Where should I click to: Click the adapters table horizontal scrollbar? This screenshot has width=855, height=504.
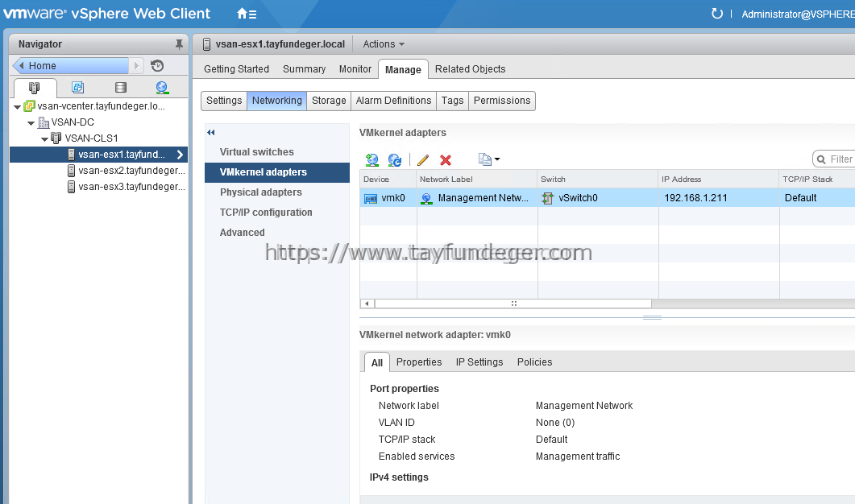point(513,304)
